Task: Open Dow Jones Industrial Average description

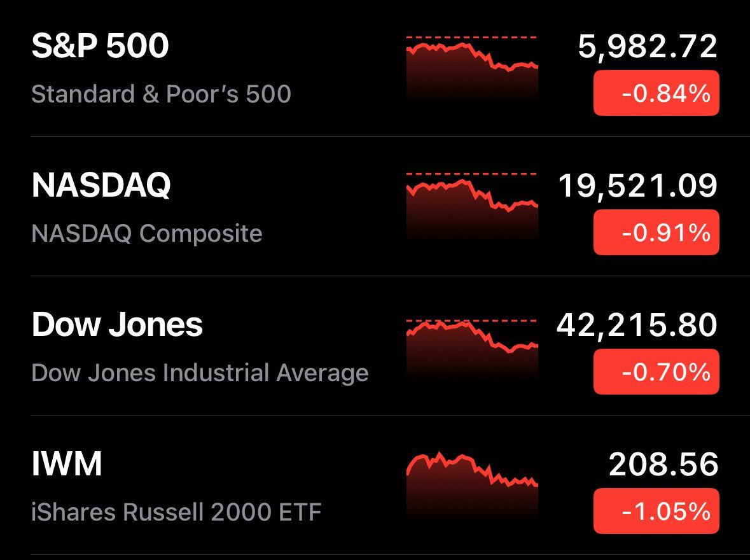Action: tap(200, 373)
